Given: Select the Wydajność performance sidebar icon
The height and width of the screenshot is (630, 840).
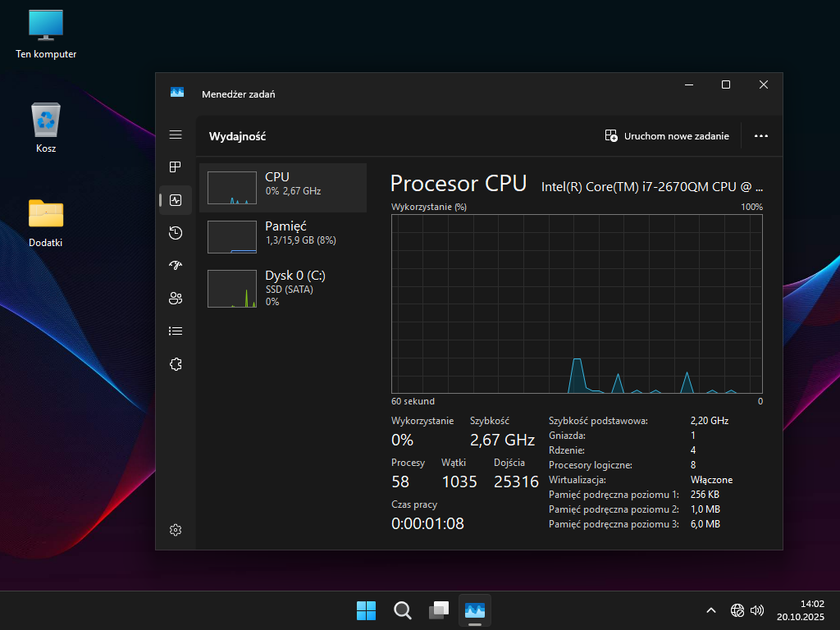Looking at the screenshot, I should (176, 200).
